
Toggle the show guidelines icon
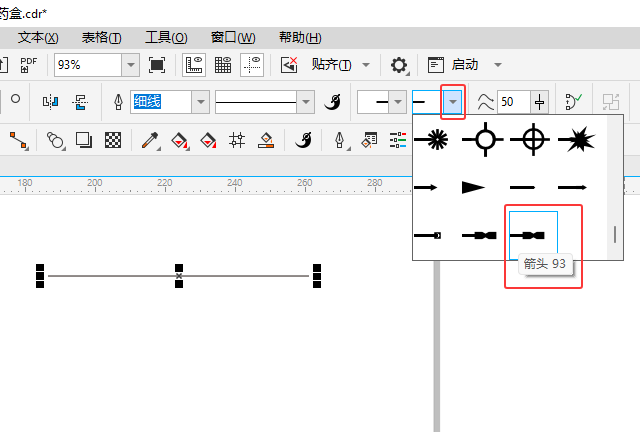[x=252, y=65]
